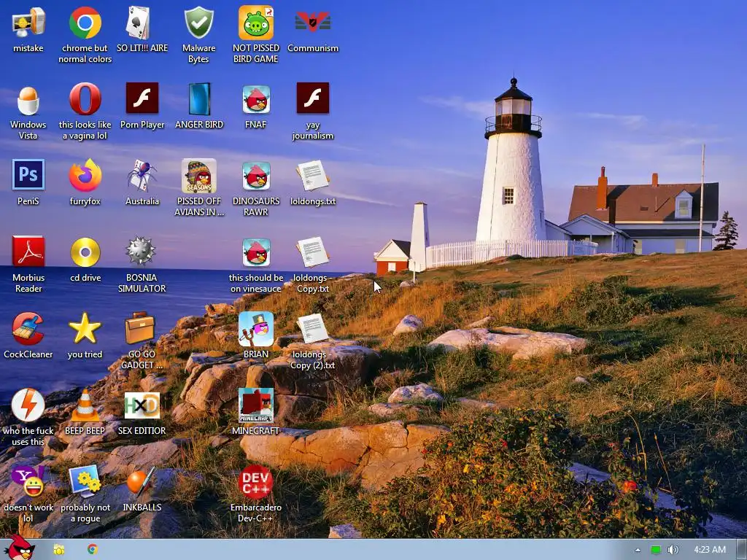747x560 pixels.
Task: Select the 'loldongs.txt' text file
Action: pyautogui.click(x=312, y=176)
